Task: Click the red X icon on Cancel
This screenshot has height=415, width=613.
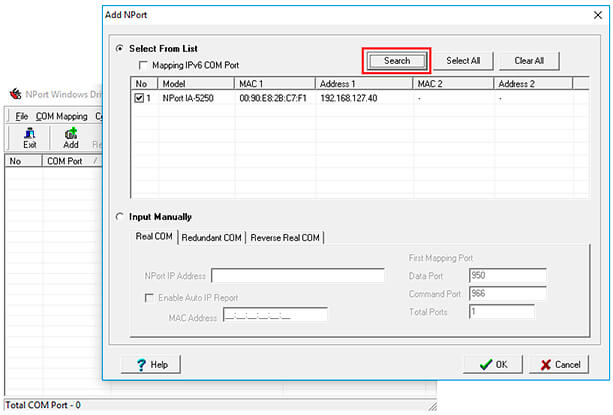Action: [546, 365]
